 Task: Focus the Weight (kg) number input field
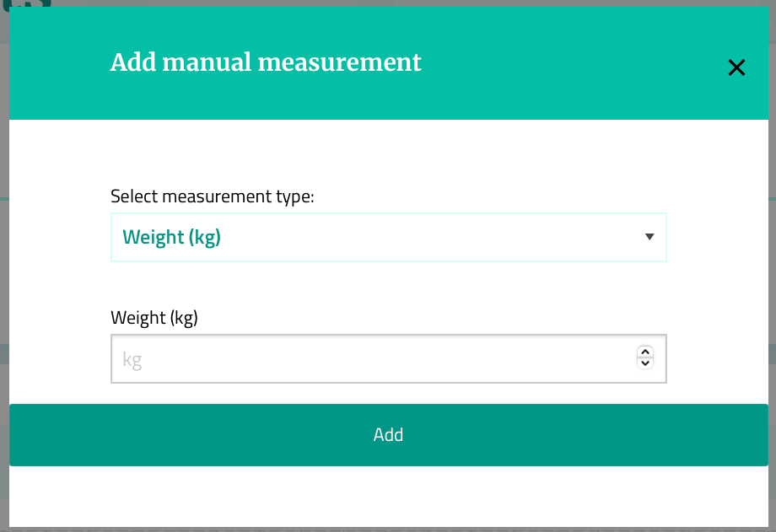point(371,359)
